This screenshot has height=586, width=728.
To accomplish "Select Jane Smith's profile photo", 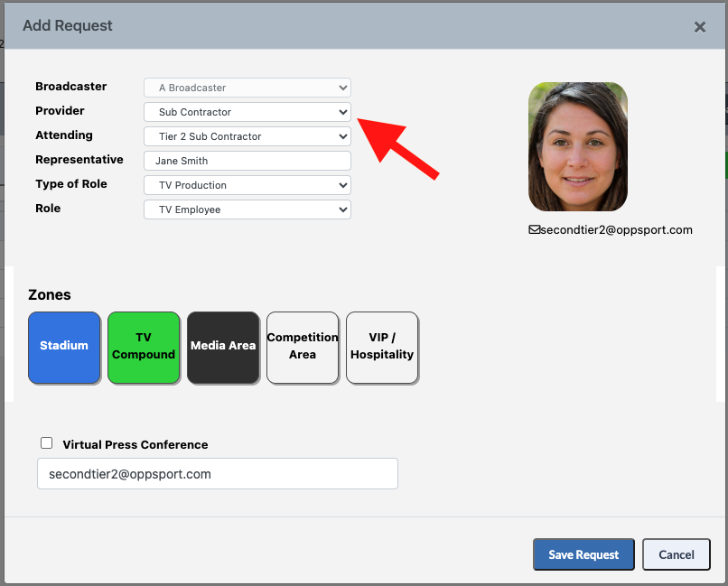I will (577, 146).
